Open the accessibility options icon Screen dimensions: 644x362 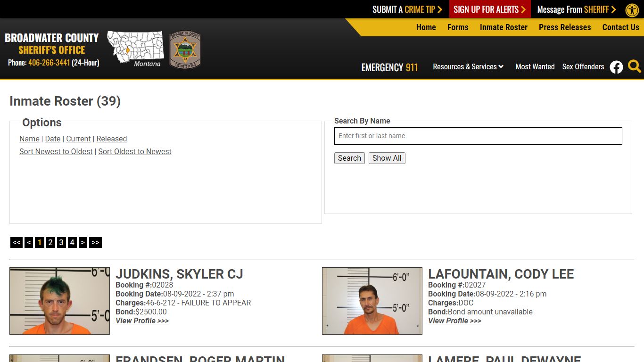pos(632,10)
